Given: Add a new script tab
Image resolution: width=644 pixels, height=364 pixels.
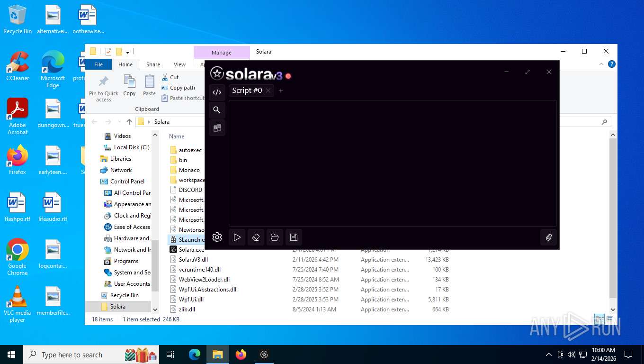Looking at the screenshot, I should (281, 91).
